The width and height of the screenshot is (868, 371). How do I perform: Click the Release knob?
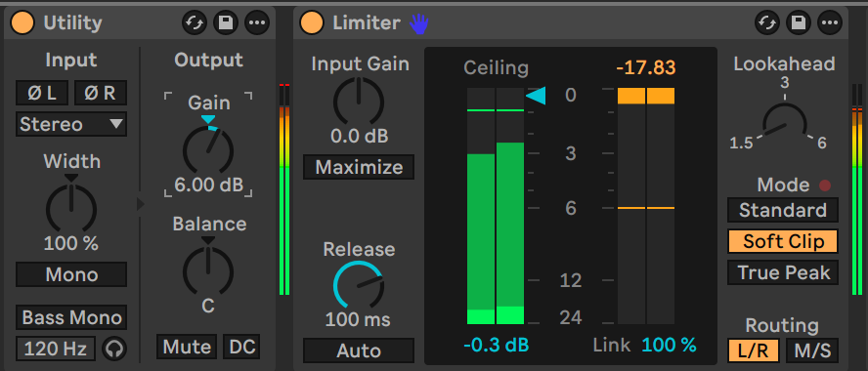click(359, 285)
